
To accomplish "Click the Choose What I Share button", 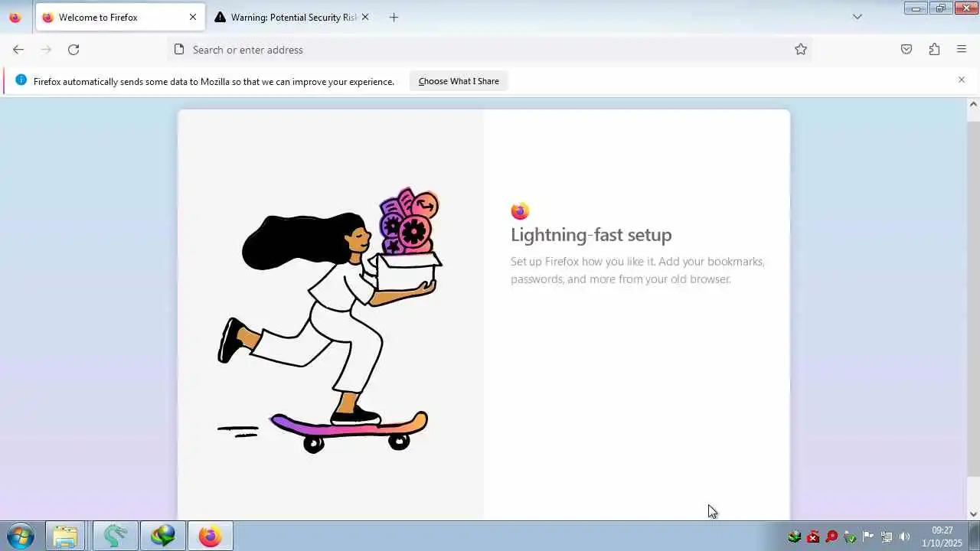I will [x=459, y=81].
